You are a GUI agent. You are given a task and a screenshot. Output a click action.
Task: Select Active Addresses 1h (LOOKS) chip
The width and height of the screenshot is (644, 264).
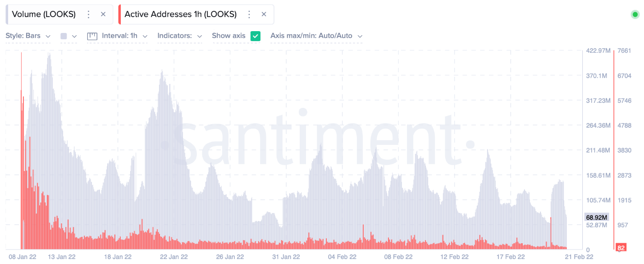[196, 14]
